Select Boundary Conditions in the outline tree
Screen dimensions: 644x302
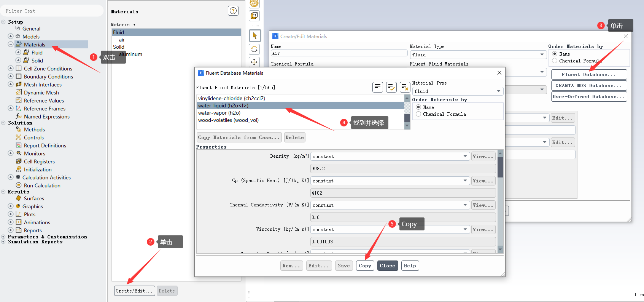tap(48, 77)
